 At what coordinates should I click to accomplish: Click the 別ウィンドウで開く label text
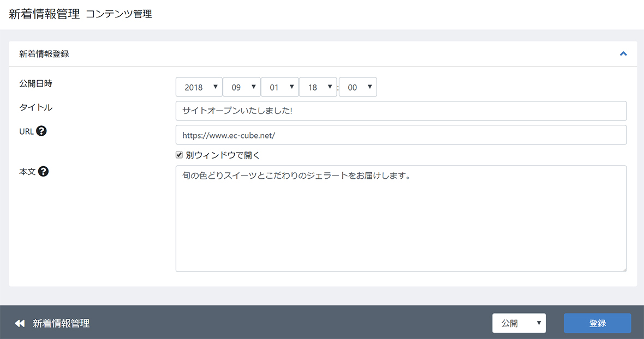click(x=223, y=155)
